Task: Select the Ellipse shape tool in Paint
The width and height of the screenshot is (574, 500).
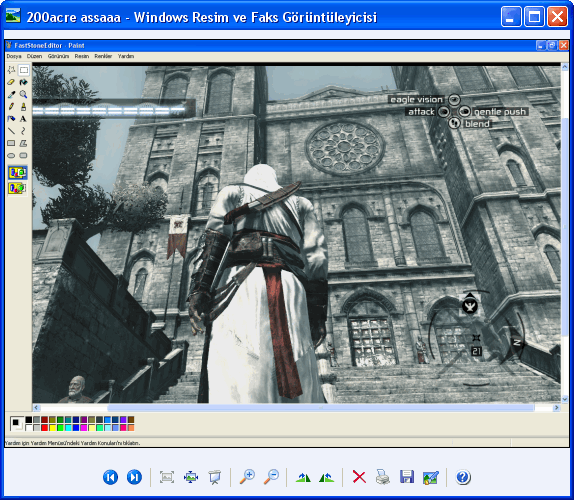Action: (11, 156)
